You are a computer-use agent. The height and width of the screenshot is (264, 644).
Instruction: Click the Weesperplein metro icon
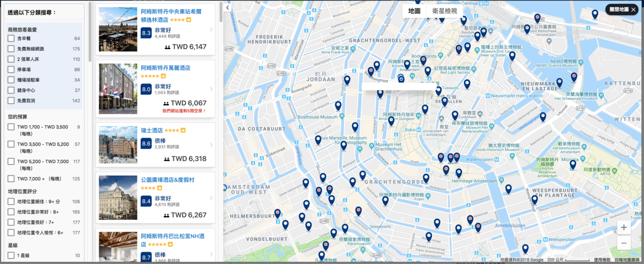point(545,239)
